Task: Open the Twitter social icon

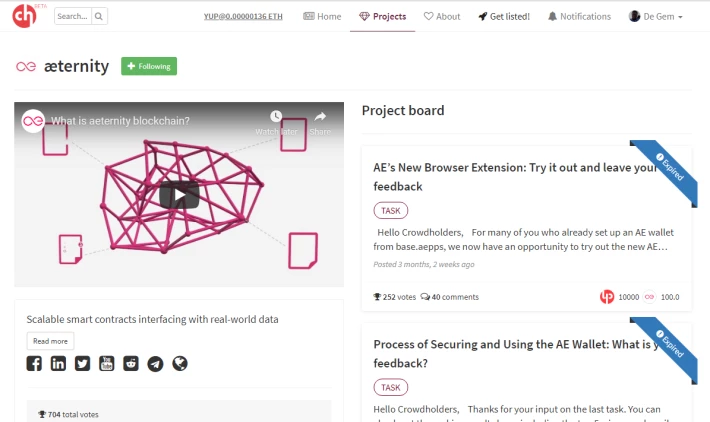Action: tap(82, 363)
